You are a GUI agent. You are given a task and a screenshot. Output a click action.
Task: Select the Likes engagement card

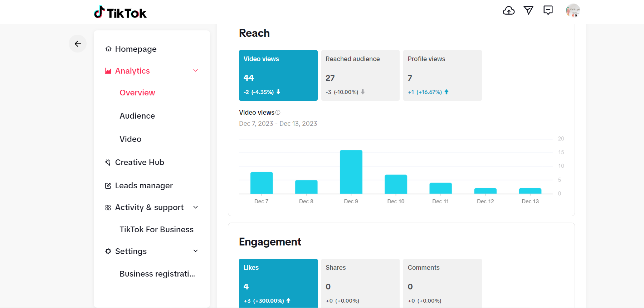[x=278, y=283]
